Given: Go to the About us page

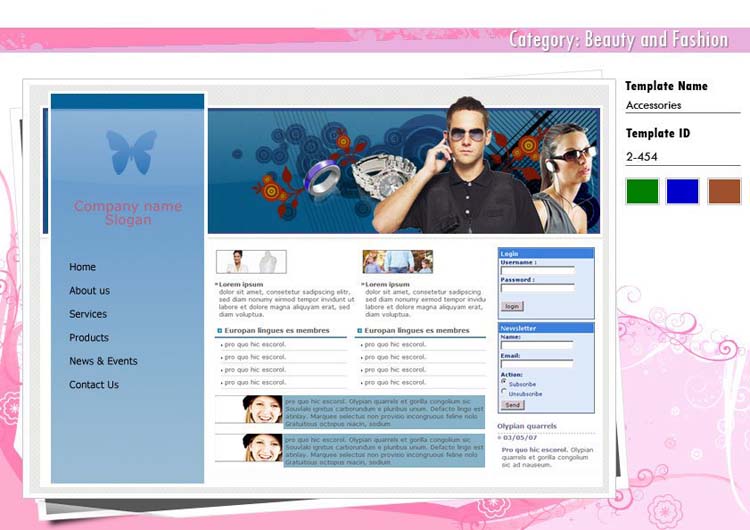Looking at the screenshot, I should pos(89,291).
